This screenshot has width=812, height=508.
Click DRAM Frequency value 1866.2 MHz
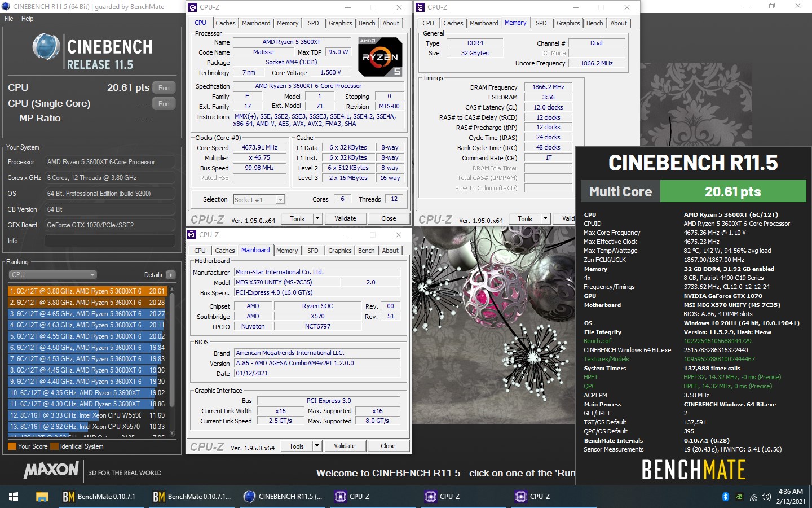click(x=548, y=87)
